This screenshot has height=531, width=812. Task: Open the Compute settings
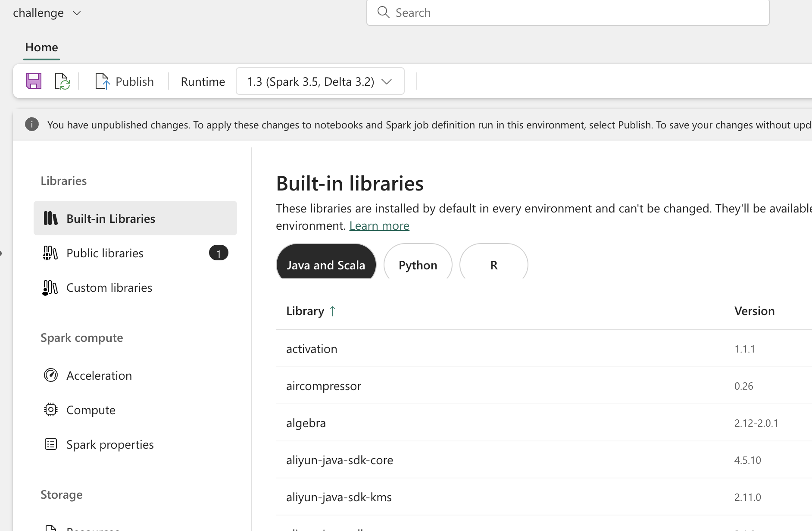[135, 409]
